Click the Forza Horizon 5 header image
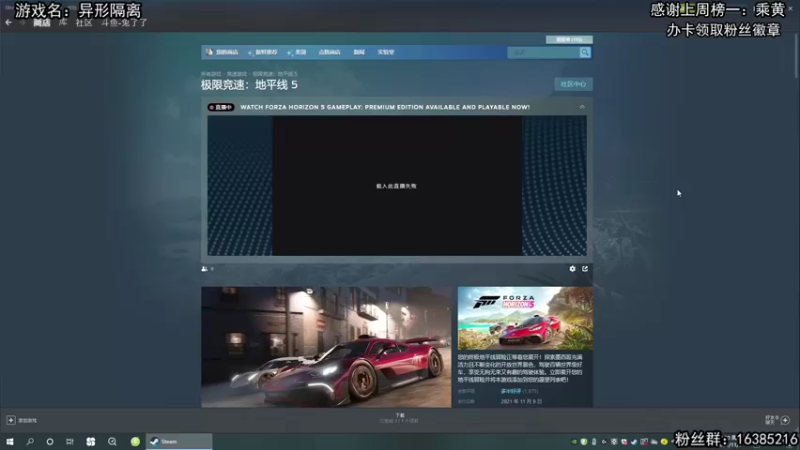This screenshot has height=450, width=800. pyautogui.click(x=525, y=318)
